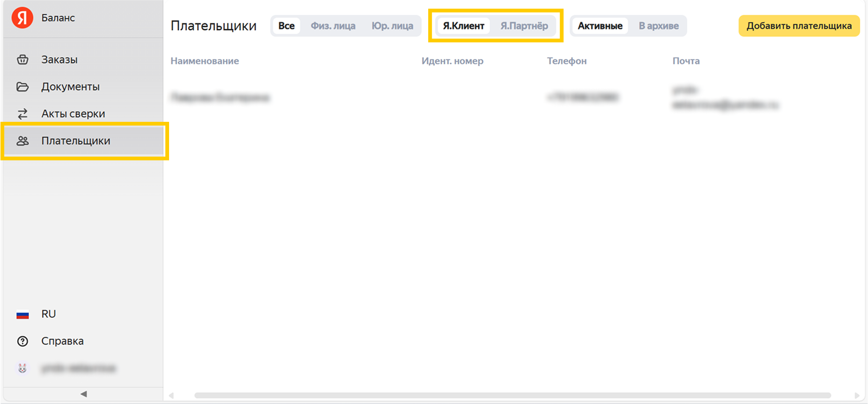Screen dimensions: 868x404
Task: Switch to the Я.Клиент segment
Action: pos(463,26)
